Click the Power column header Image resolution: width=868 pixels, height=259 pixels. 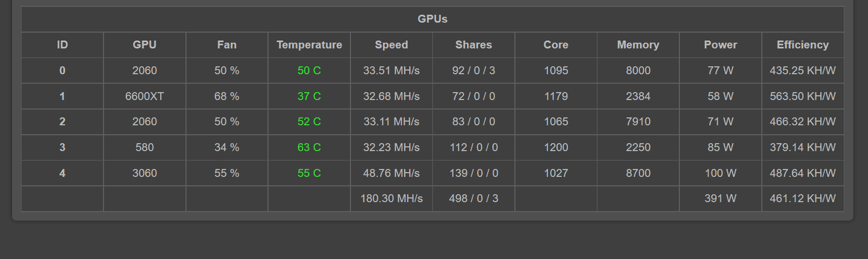[x=720, y=45]
